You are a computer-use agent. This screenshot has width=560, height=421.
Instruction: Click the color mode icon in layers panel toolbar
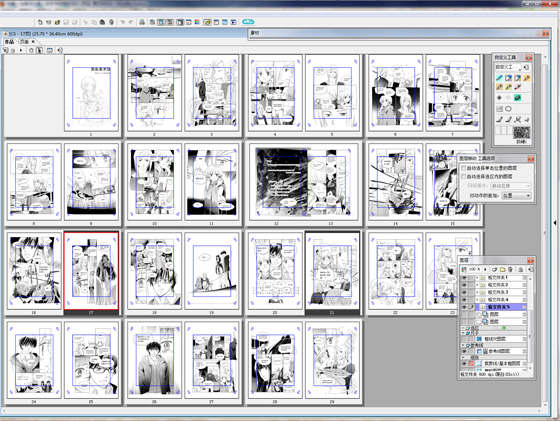pyautogui.click(x=464, y=270)
